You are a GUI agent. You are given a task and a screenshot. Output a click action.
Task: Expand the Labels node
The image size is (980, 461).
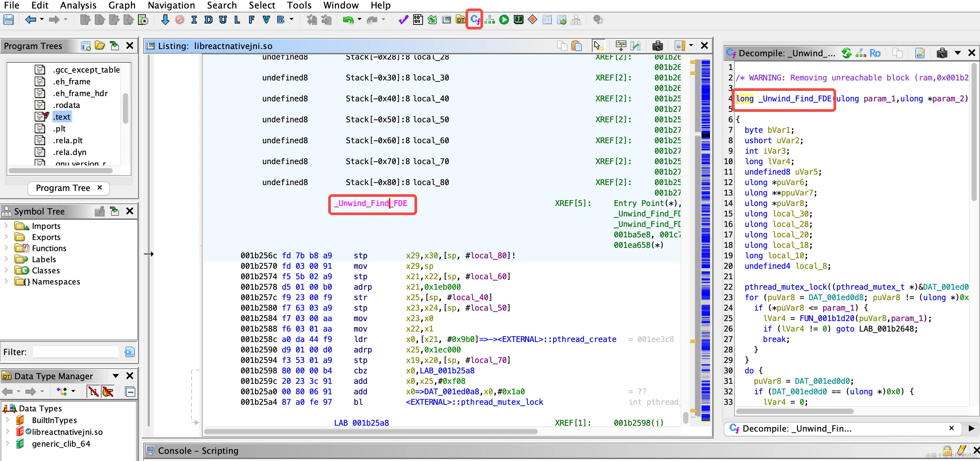coord(6,259)
